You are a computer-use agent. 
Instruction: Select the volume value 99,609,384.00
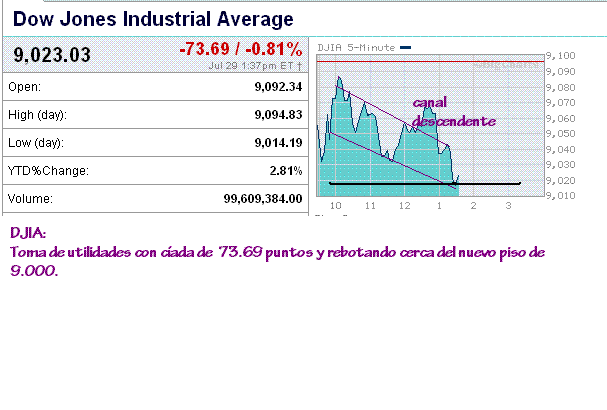pyautogui.click(x=263, y=199)
